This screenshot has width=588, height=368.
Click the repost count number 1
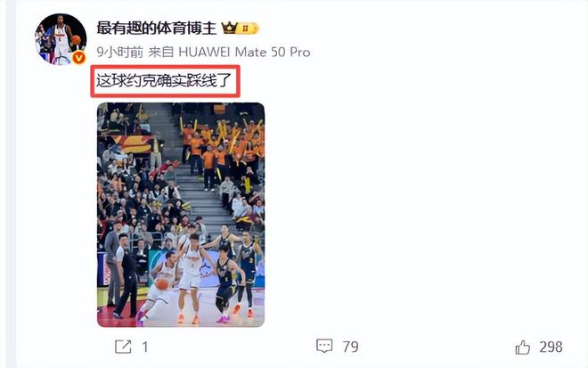pyautogui.click(x=145, y=347)
